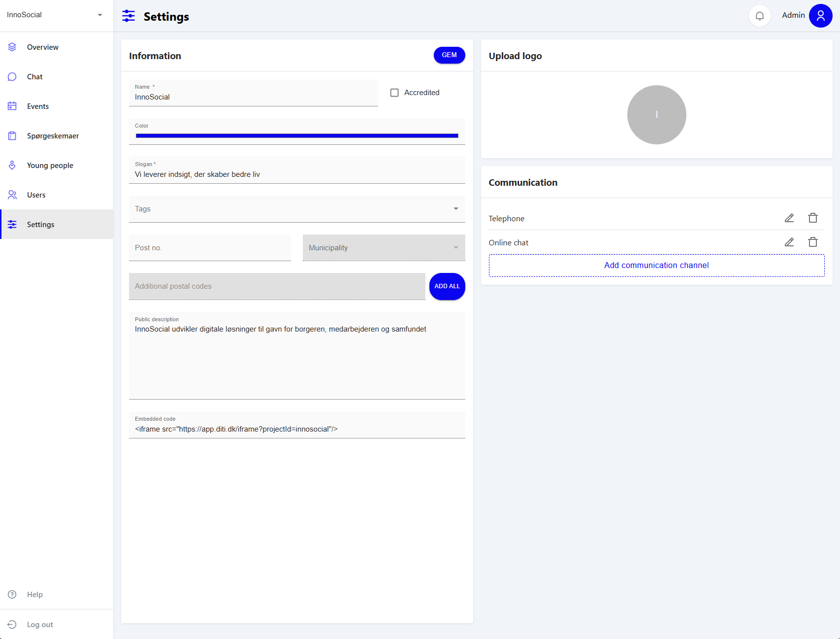Click the Slogan input field
840x639 pixels.
297,170
